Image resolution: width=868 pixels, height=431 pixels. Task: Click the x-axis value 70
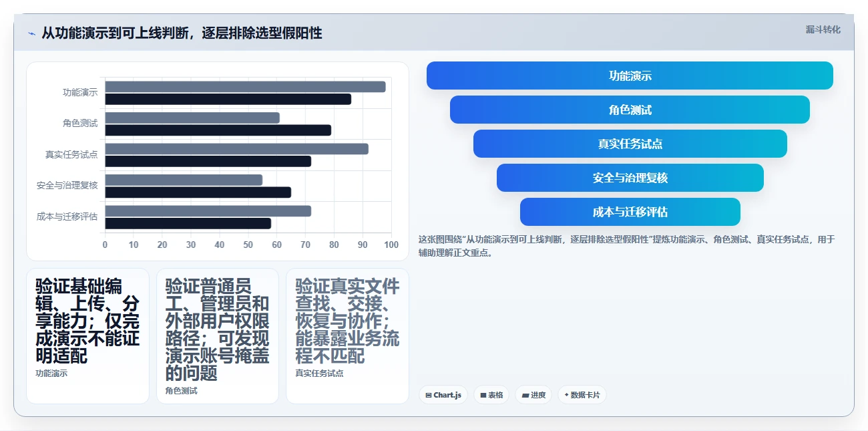pyautogui.click(x=306, y=245)
